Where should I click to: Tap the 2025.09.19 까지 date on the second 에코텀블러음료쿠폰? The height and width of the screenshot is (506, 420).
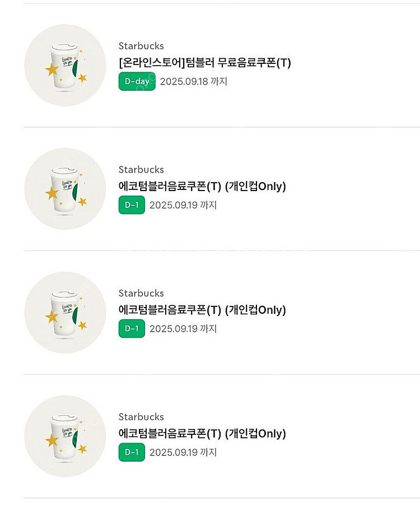click(x=183, y=328)
